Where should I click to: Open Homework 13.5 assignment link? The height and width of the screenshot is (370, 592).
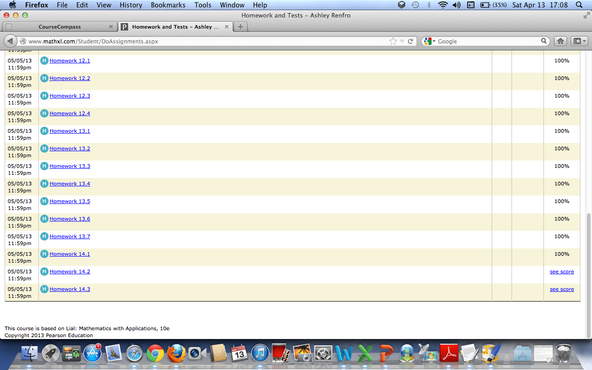coord(70,201)
